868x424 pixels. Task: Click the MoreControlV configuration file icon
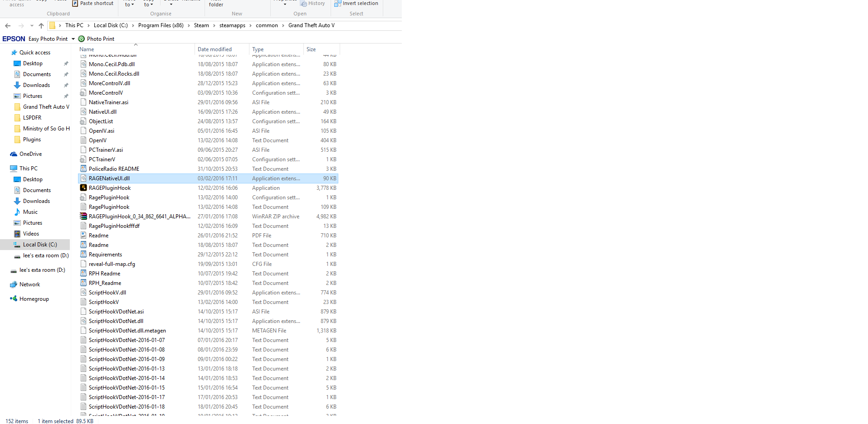(83, 92)
